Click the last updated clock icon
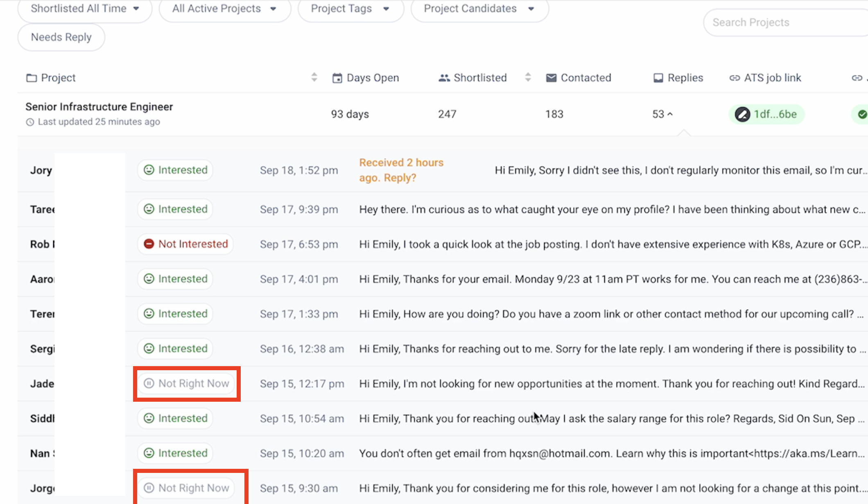The width and height of the screenshot is (868, 504). 30,122
